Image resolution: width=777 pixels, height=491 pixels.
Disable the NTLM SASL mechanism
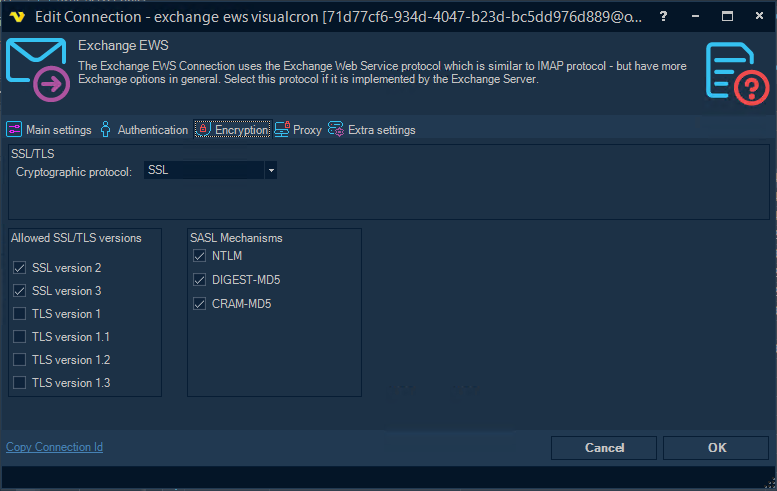coord(200,256)
